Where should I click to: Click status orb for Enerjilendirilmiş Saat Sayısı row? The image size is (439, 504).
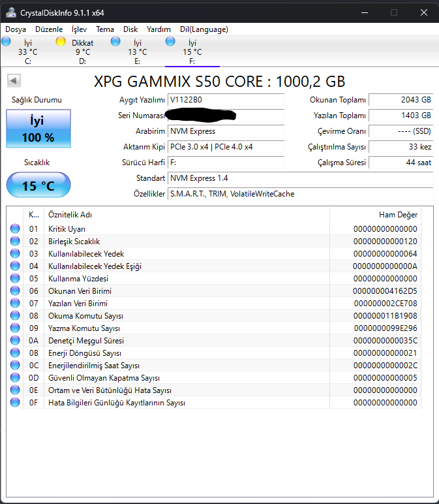click(x=15, y=365)
